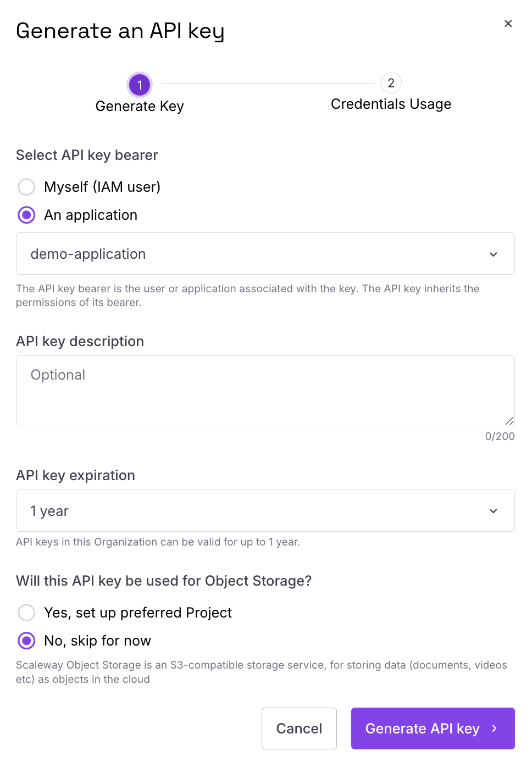Select the An application radio button
The image size is (532, 762).
click(26, 215)
